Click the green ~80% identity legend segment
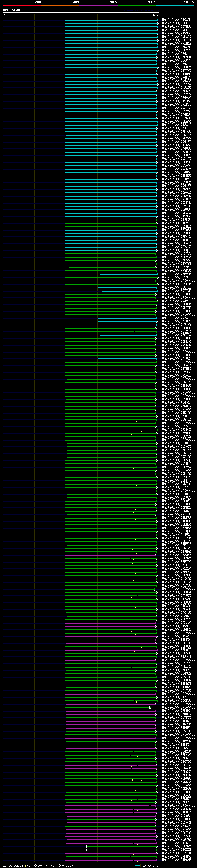This screenshot has width=197, height=868. coord(137,6)
